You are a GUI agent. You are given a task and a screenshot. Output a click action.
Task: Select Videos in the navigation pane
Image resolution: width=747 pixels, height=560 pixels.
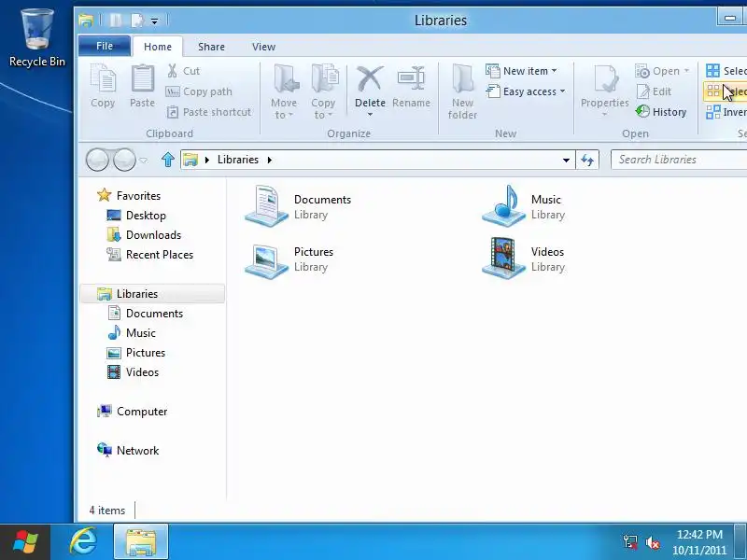point(133,372)
